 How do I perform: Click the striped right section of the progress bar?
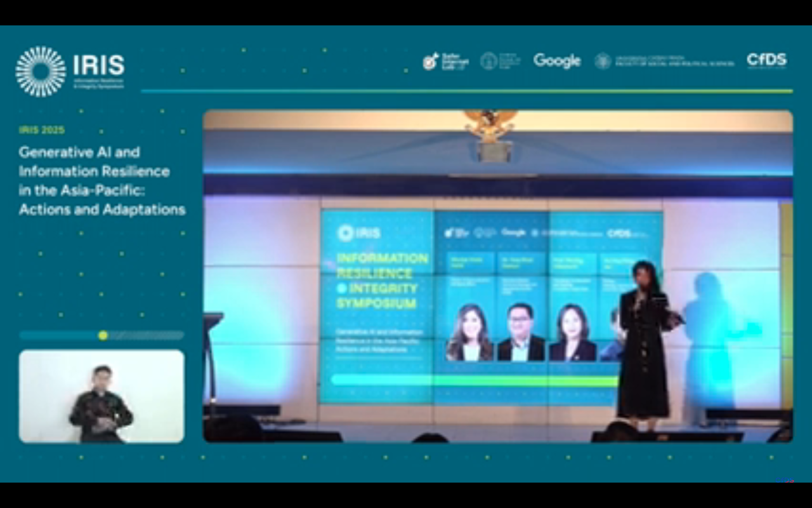(146, 335)
